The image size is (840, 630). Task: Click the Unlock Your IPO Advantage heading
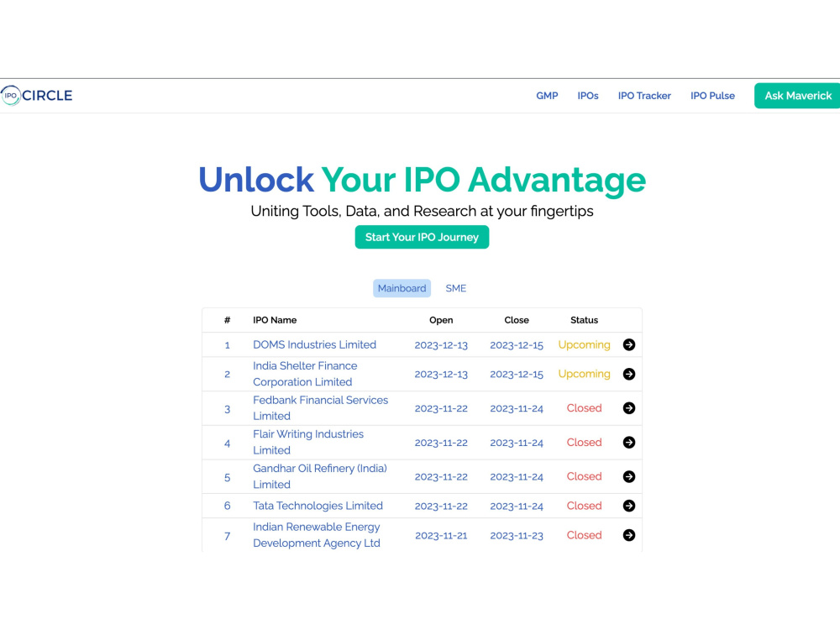point(422,180)
